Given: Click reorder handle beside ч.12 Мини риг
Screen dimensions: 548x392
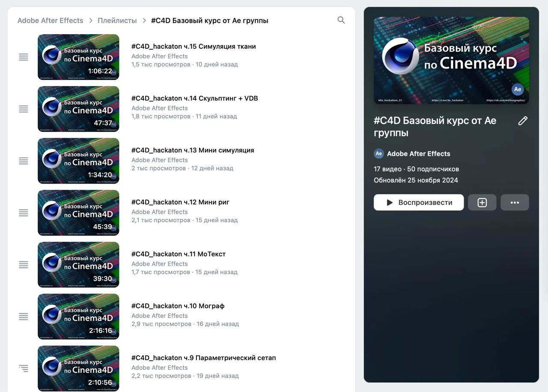Looking at the screenshot, I should (x=24, y=213).
